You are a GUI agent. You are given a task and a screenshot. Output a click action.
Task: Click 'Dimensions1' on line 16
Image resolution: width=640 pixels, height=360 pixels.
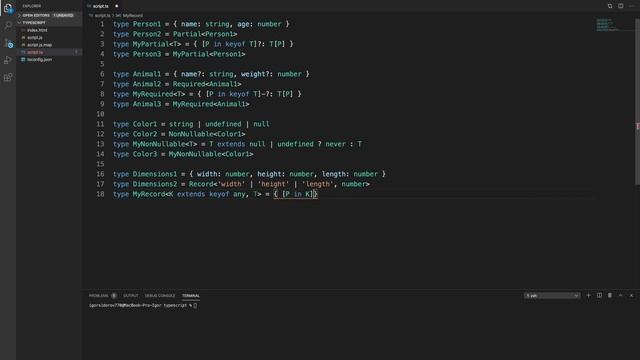click(x=155, y=174)
